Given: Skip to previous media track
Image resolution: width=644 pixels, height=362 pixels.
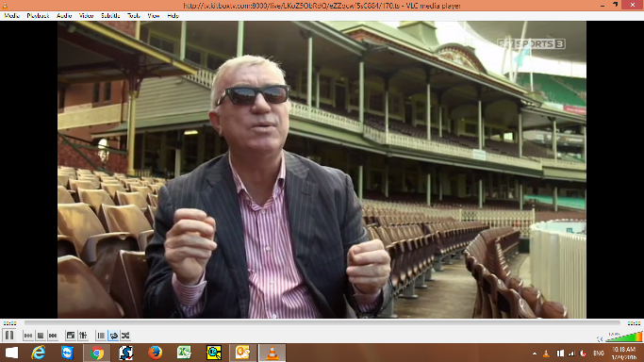Looking at the screenshot, I should pyautogui.click(x=28, y=336).
